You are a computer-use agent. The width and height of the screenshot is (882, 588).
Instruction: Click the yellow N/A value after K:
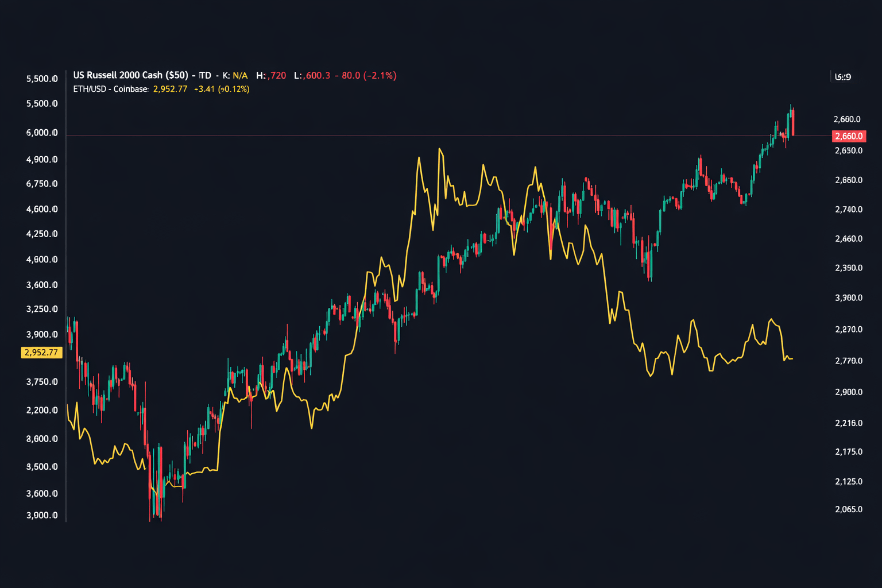pos(240,75)
